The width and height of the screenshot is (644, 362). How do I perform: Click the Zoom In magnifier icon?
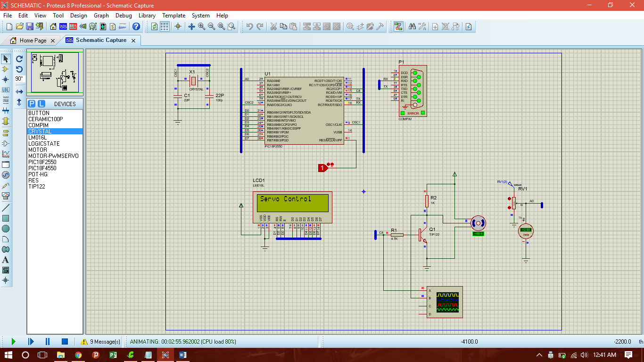tap(201, 26)
